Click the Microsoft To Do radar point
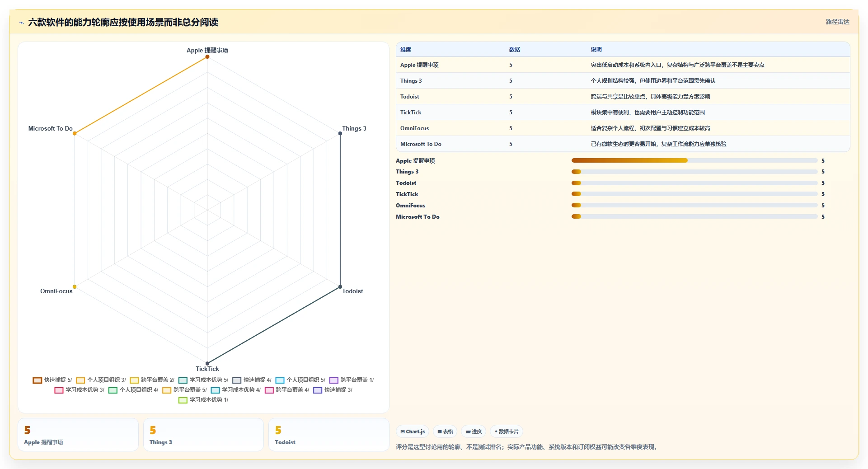The image size is (868, 469). point(75,133)
